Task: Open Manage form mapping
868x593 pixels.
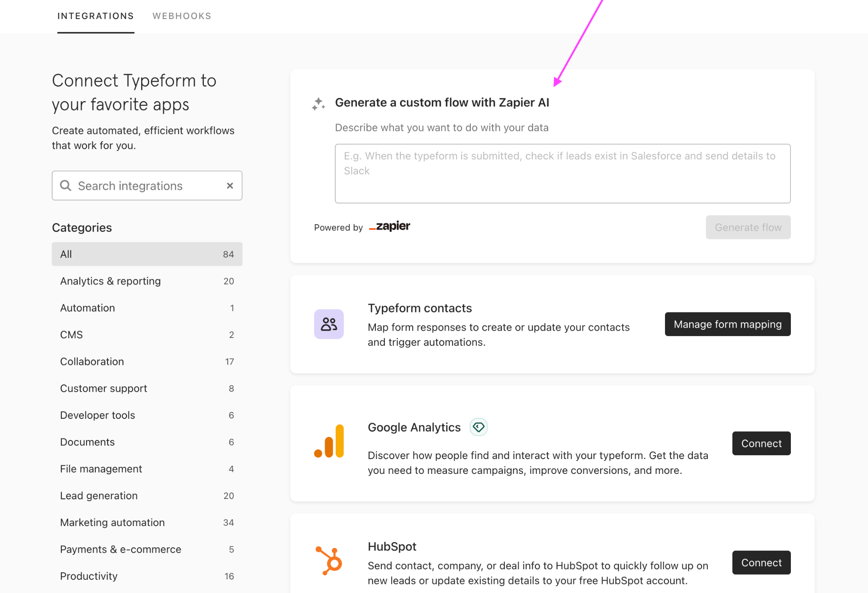Action: (728, 324)
